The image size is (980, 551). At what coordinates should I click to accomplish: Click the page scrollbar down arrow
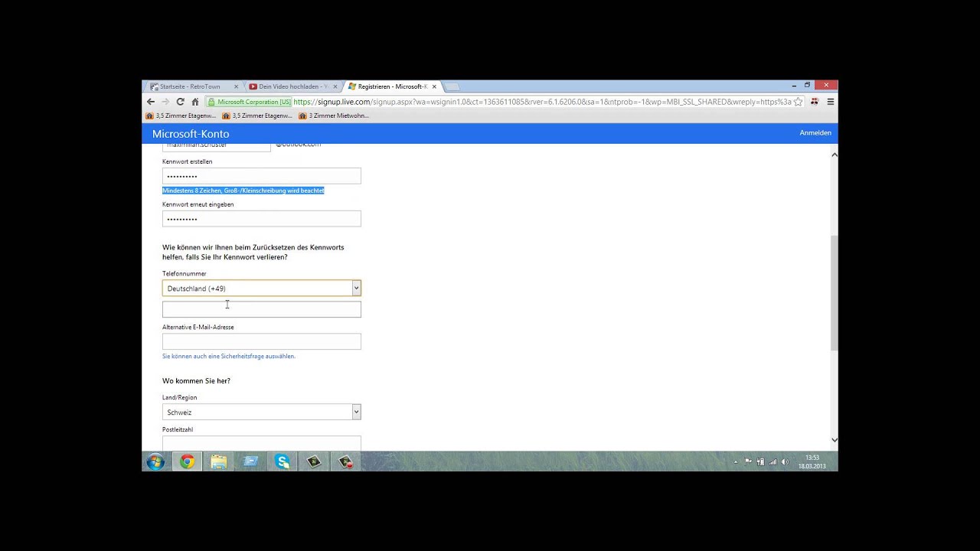pos(834,440)
